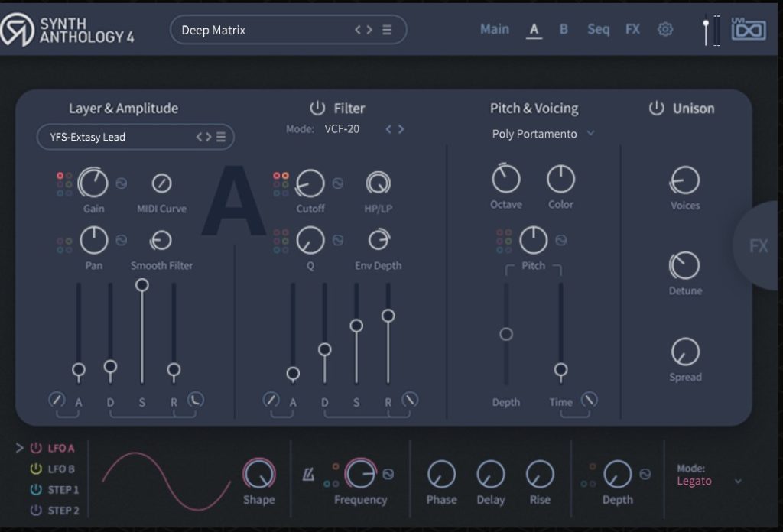Select the STEP 1 modulator
Image resolution: width=783 pixels, height=532 pixels.
63,489
